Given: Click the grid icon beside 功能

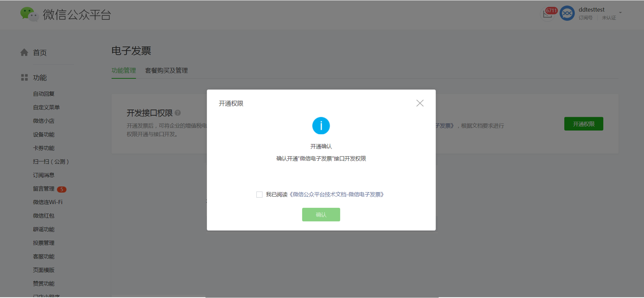Looking at the screenshot, I should tap(24, 77).
